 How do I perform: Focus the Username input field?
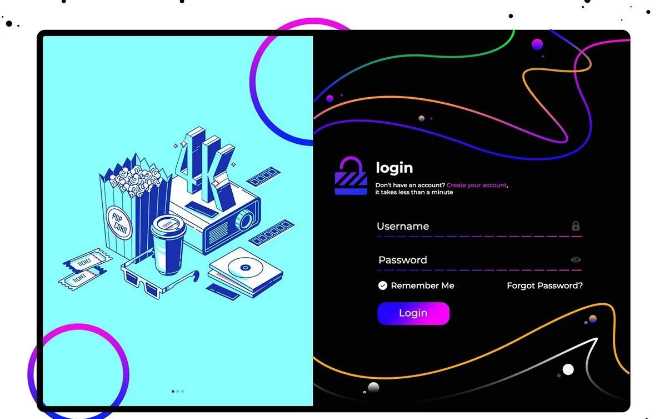point(479,227)
